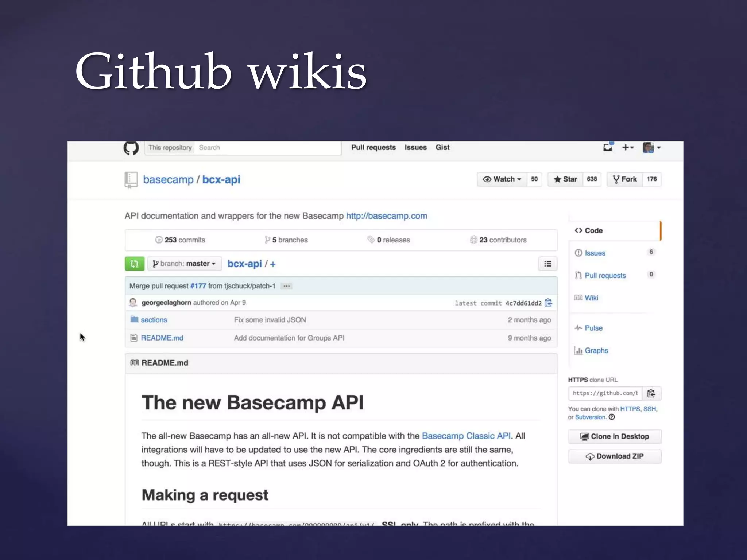Star the bcx-api repository
This screenshot has height=560, width=747.
click(x=565, y=179)
